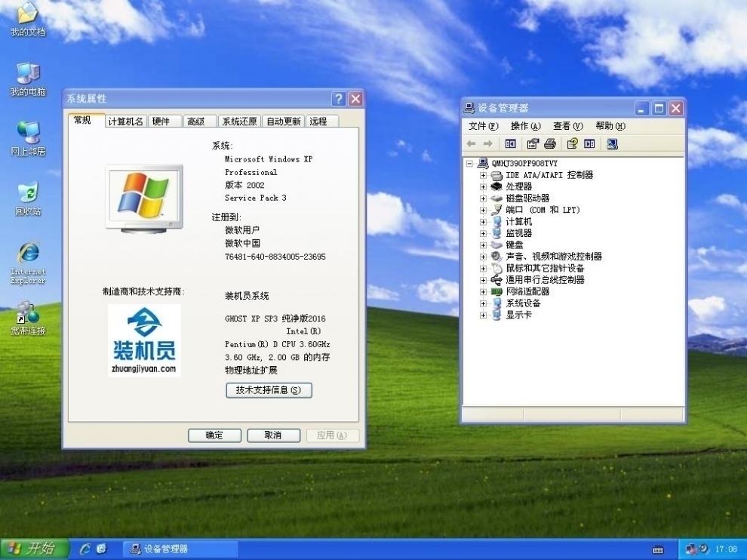Select the 宽带连接 broadband desktop icon
747x560 pixels.
click(28, 315)
